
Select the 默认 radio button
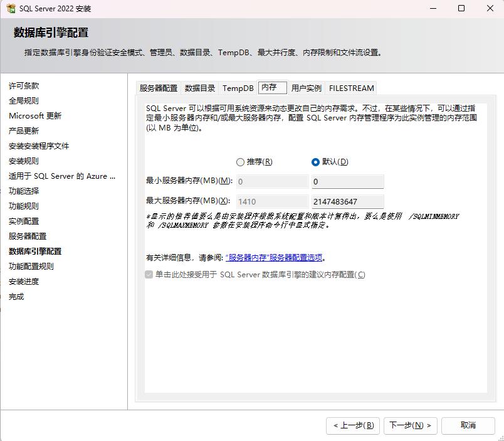(x=315, y=162)
